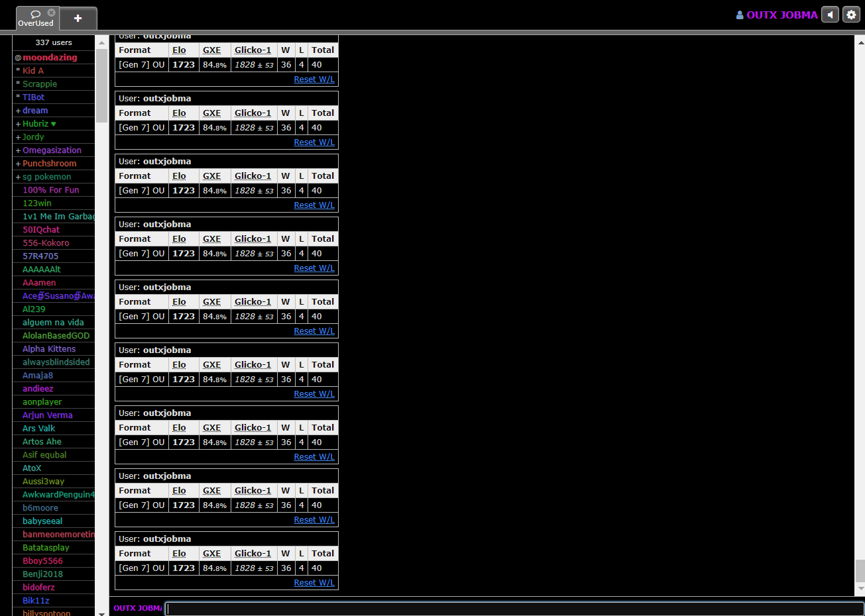Click the chat message input field

pos(514,608)
